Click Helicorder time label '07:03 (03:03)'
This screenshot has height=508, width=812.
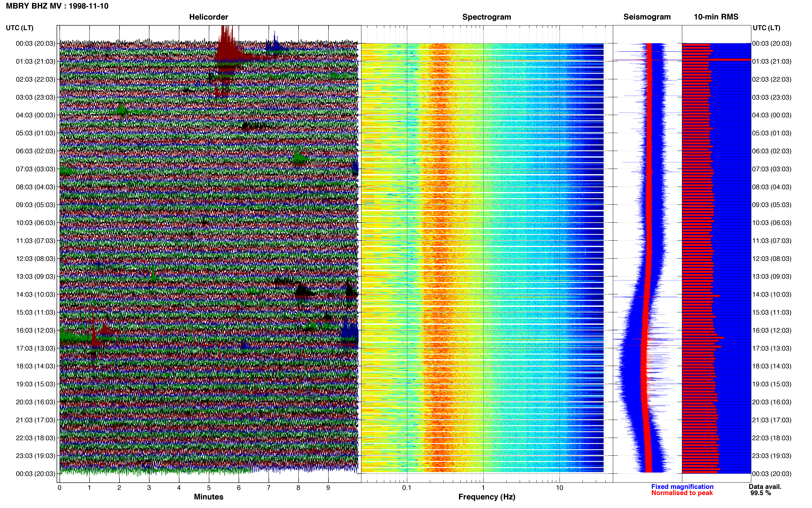(x=36, y=169)
